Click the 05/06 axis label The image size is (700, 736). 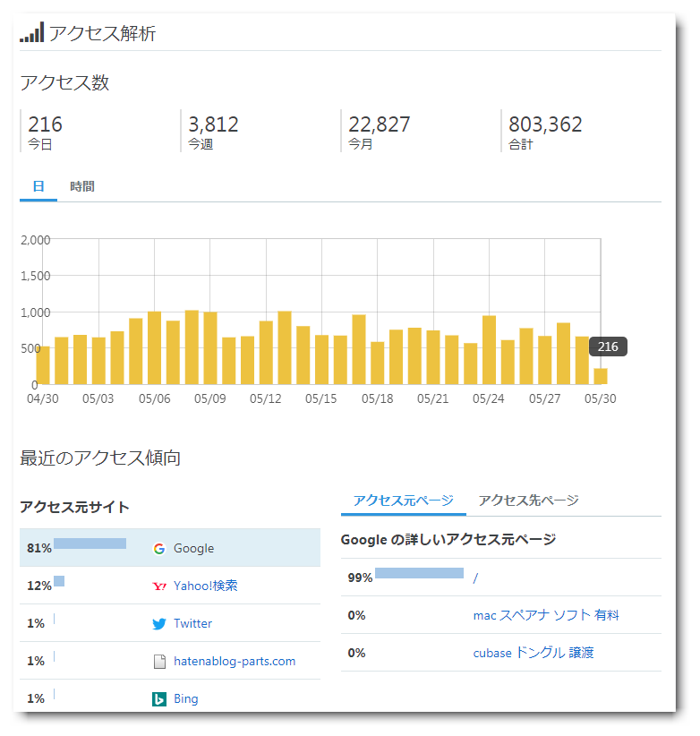pyautogui.click(x=154, y=399)
